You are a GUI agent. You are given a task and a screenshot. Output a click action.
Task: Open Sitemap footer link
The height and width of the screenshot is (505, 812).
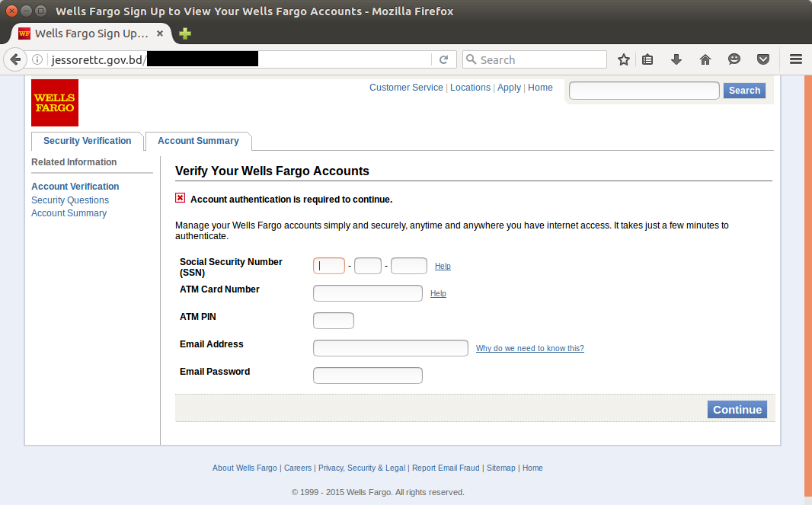(x=500, y=468)
